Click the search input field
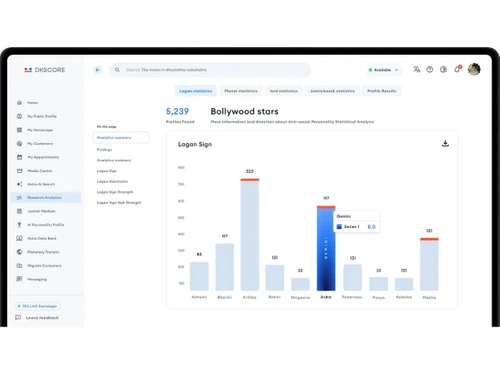 coord(210,70)
